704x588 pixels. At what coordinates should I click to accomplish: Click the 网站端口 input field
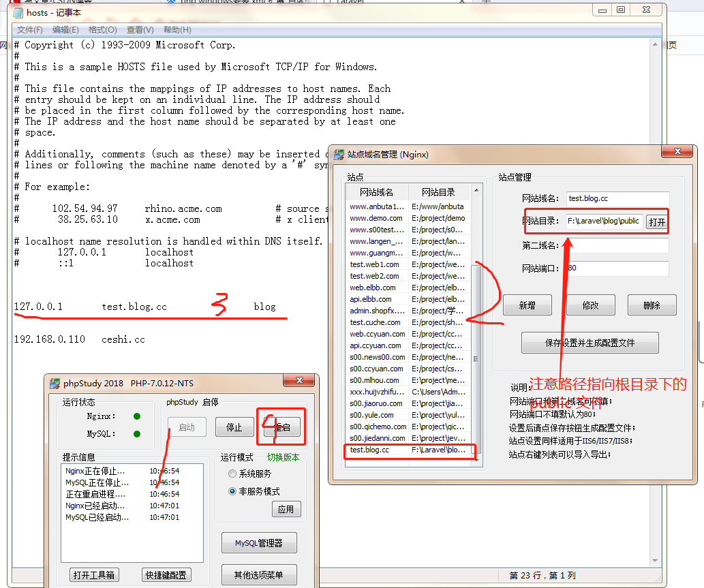point(617,268)
